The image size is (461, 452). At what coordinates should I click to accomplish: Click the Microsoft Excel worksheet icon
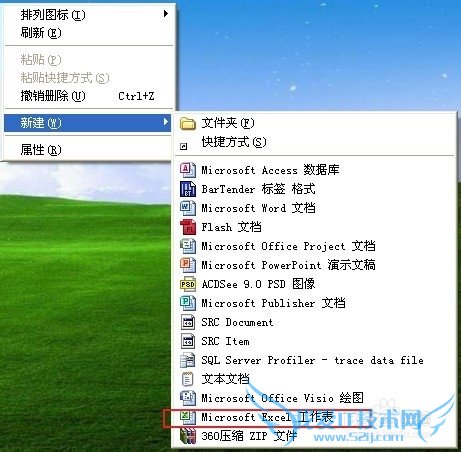[188, 417]
